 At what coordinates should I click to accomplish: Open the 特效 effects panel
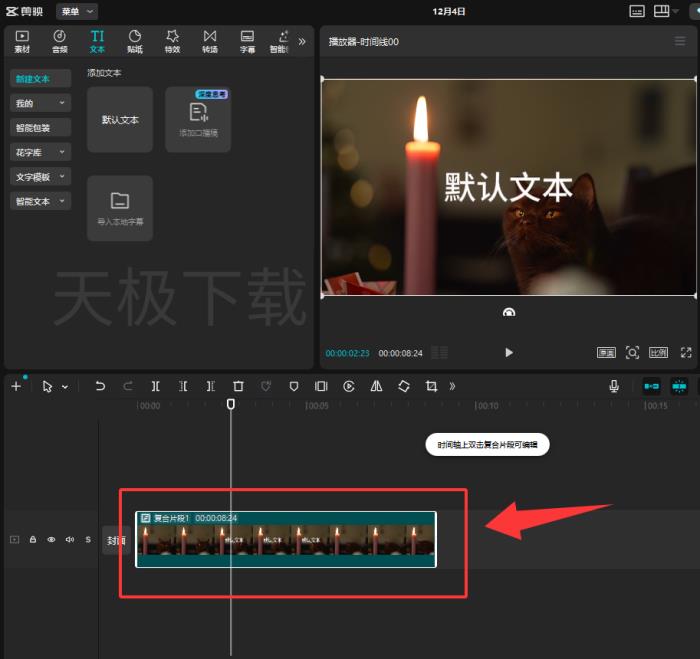coord(172,41)
